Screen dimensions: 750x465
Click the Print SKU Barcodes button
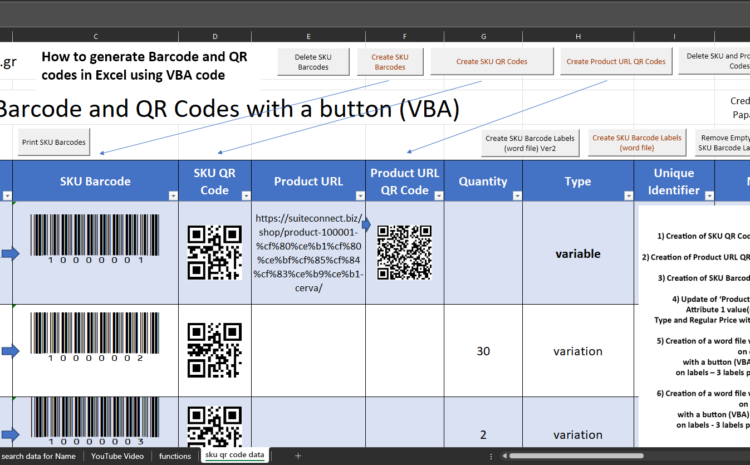pyautogui.click(x=54, y=142)
